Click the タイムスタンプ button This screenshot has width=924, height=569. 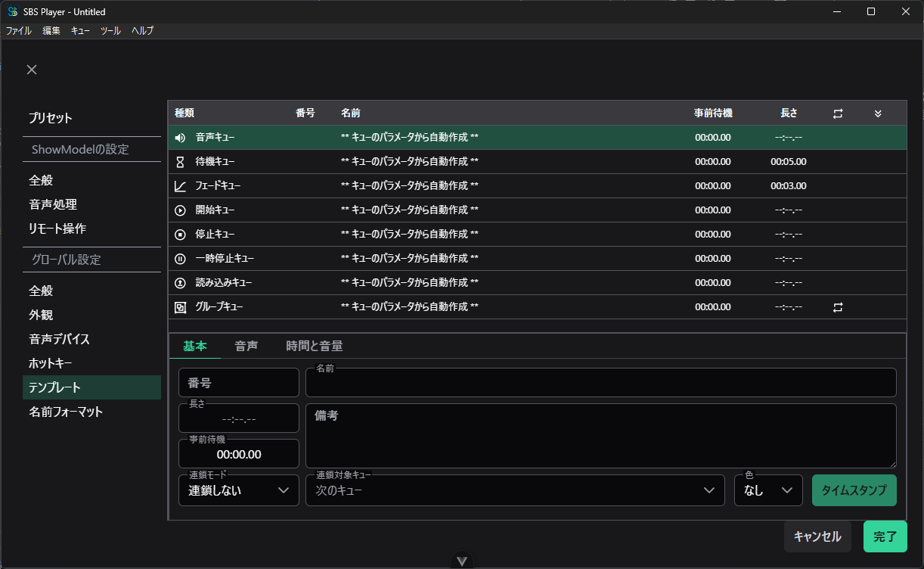coord(854,490)
